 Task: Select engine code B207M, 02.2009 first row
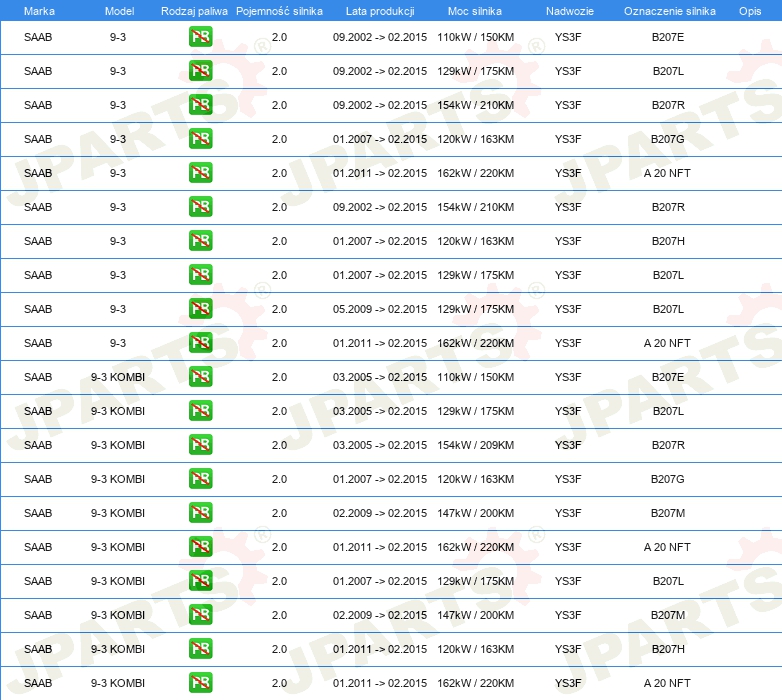tap(668, 513)
